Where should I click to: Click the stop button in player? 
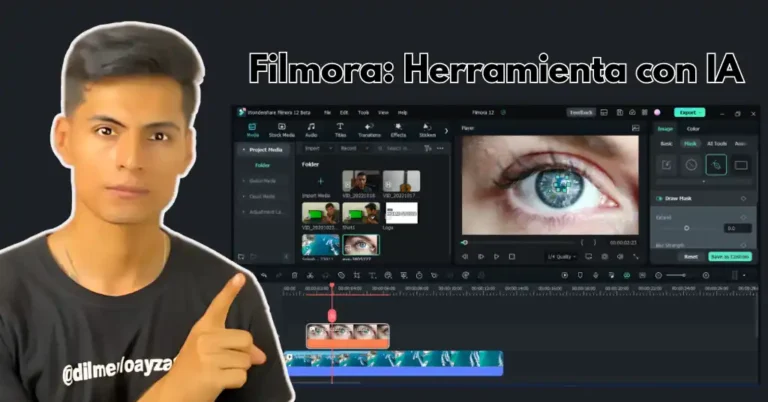[x=512, y=257]
